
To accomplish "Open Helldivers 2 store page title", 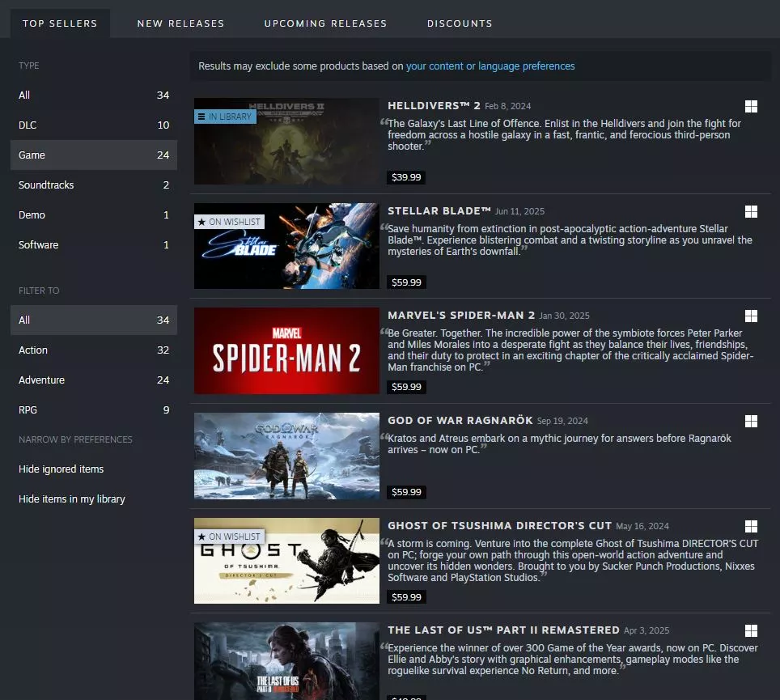I will [434, 105].
